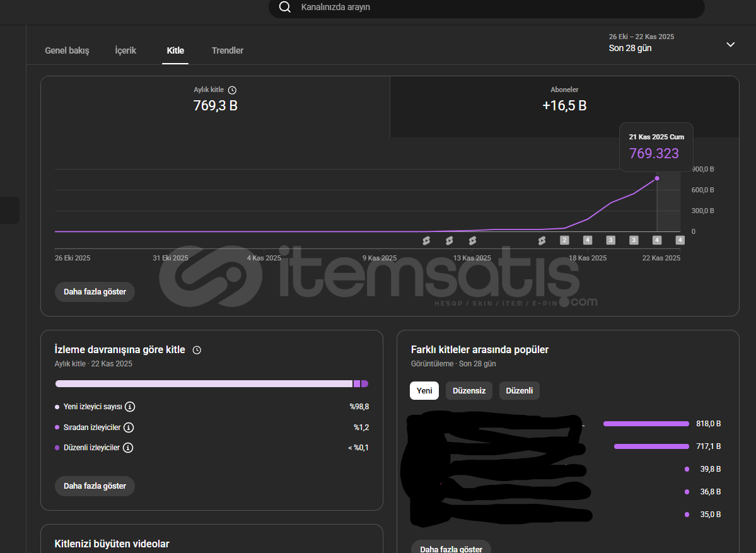
Task: Open info icon for Düzenli izleyiciler
Action: (x=128, y=448)
